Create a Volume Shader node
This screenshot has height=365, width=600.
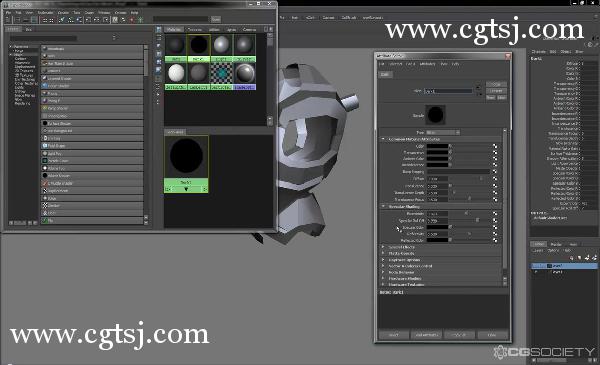pyautogui.click(x=92, y=176)
